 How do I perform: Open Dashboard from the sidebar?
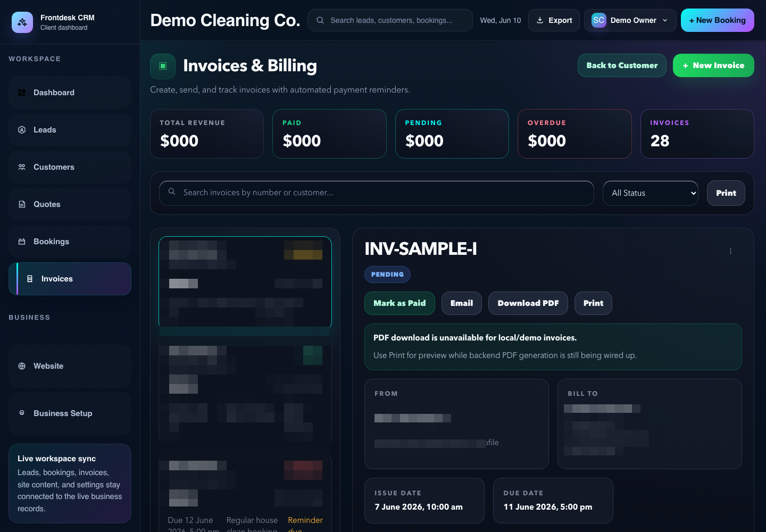[x=70, y=93]
